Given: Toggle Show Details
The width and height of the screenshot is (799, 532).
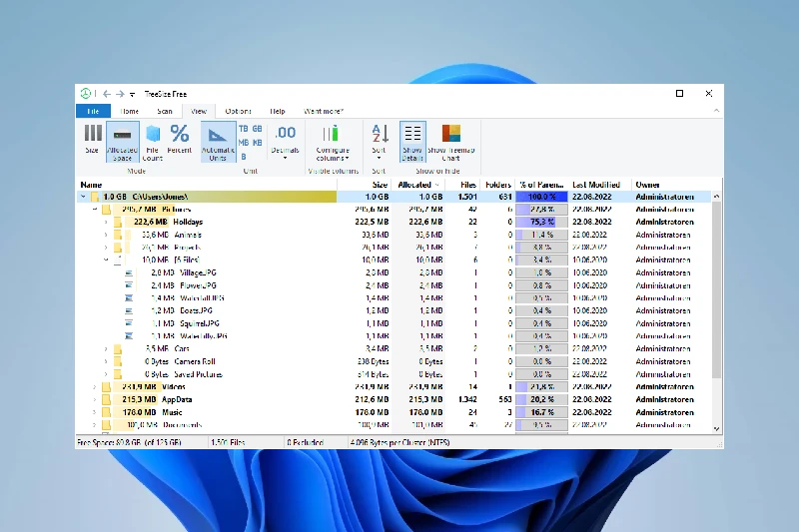Looking at the screenshot, I should coord(412,142).
